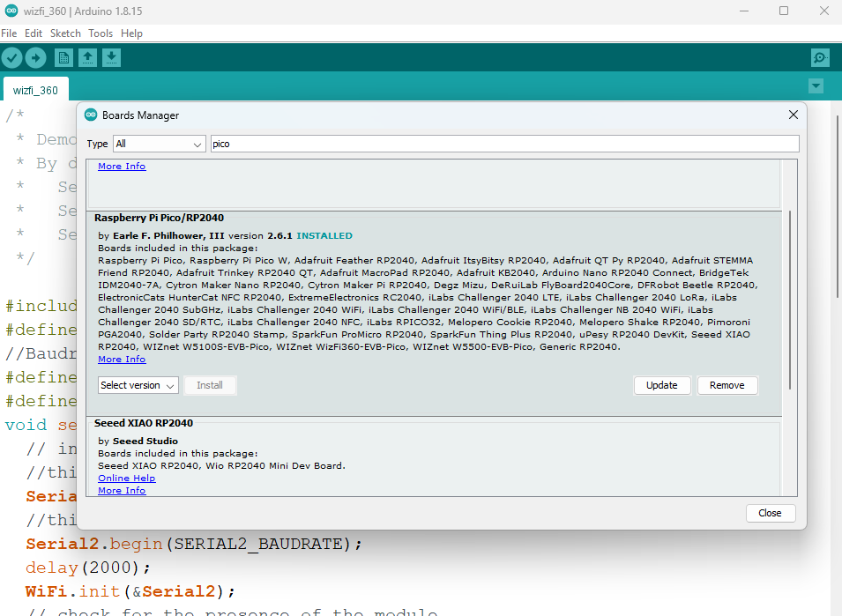
Task: Expand the Select version dropdown
Action: click(138, 385)
